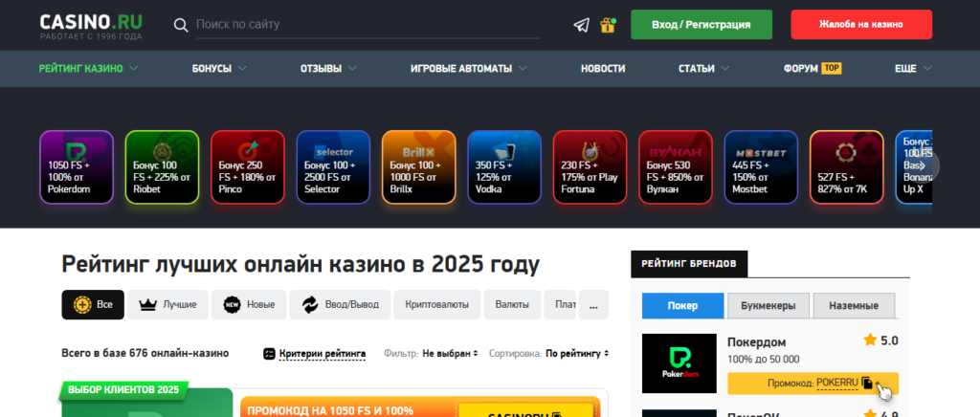Click the star rating 5.0 of Покердом

pos(880,340)
